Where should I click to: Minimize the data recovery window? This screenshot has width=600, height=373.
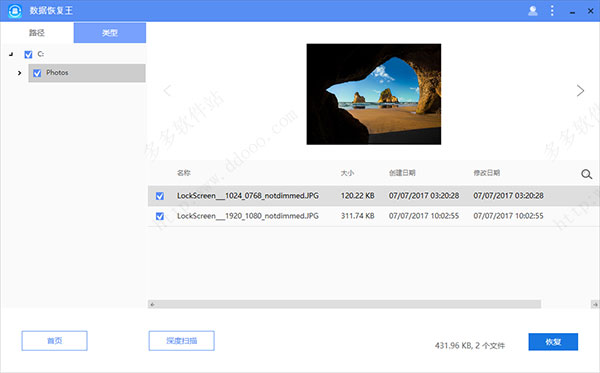(x=572, y=12)
